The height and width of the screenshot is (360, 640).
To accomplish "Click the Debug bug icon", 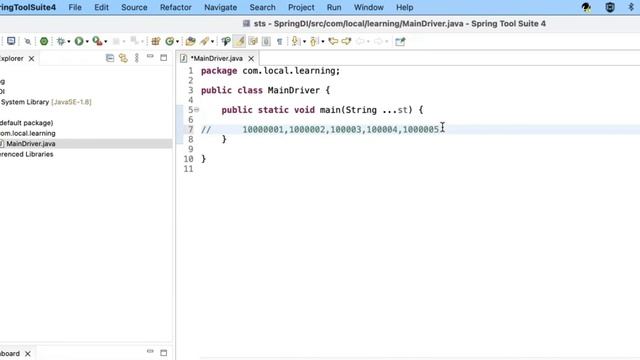I will click(61, 41).
